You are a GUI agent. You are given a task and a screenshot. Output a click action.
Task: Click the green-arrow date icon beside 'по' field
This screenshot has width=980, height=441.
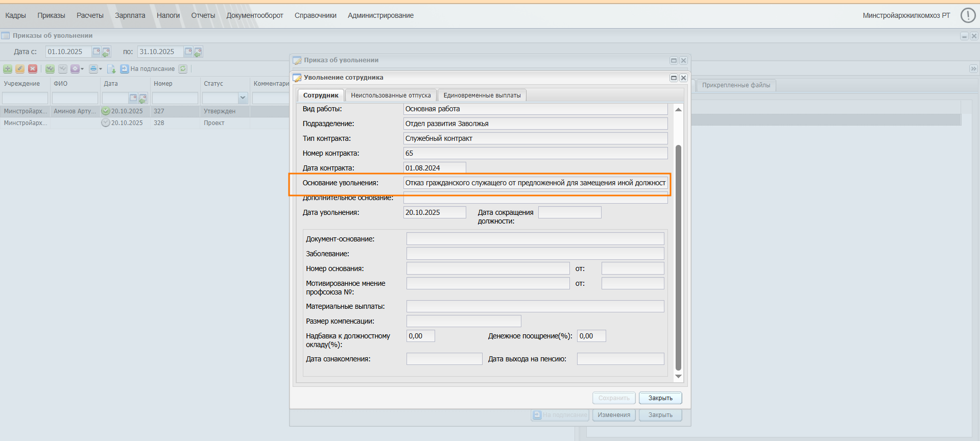(198, 52)
